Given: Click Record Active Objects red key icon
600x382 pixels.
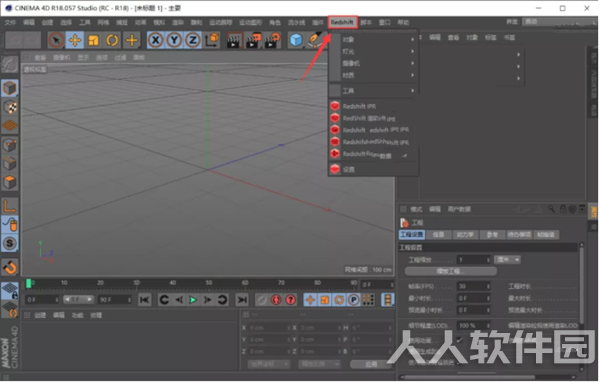Looking at the screenshot, I should [x=262, y=300].
